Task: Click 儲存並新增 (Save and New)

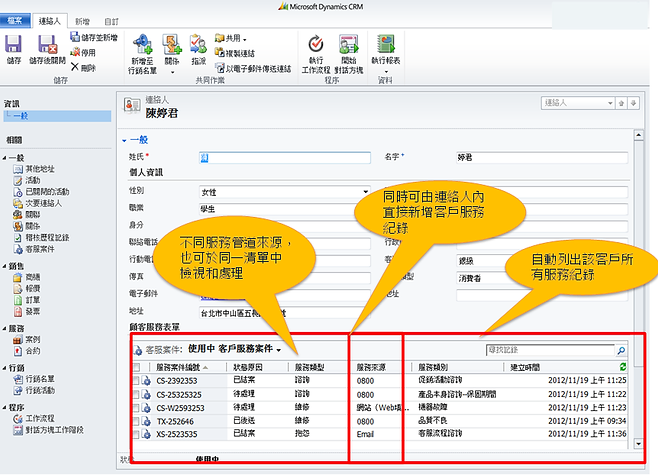Action: pos(94,37)
